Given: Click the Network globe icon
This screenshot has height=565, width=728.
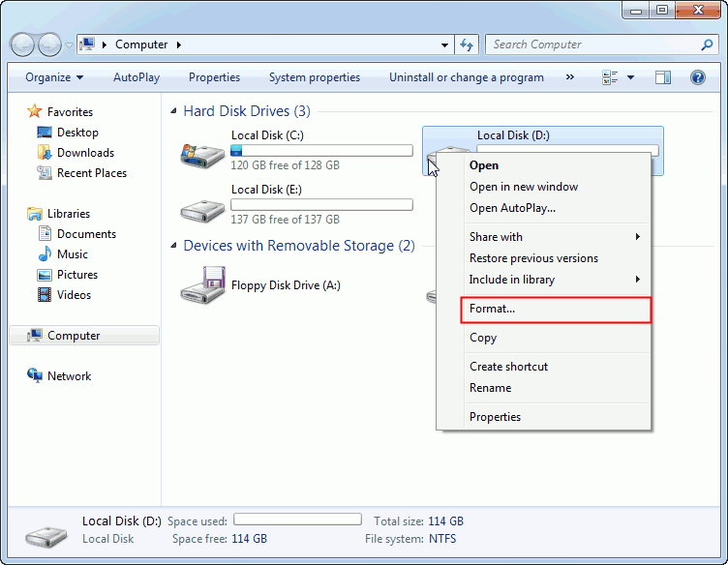Looking at the screenshot, I should point(34,374).
